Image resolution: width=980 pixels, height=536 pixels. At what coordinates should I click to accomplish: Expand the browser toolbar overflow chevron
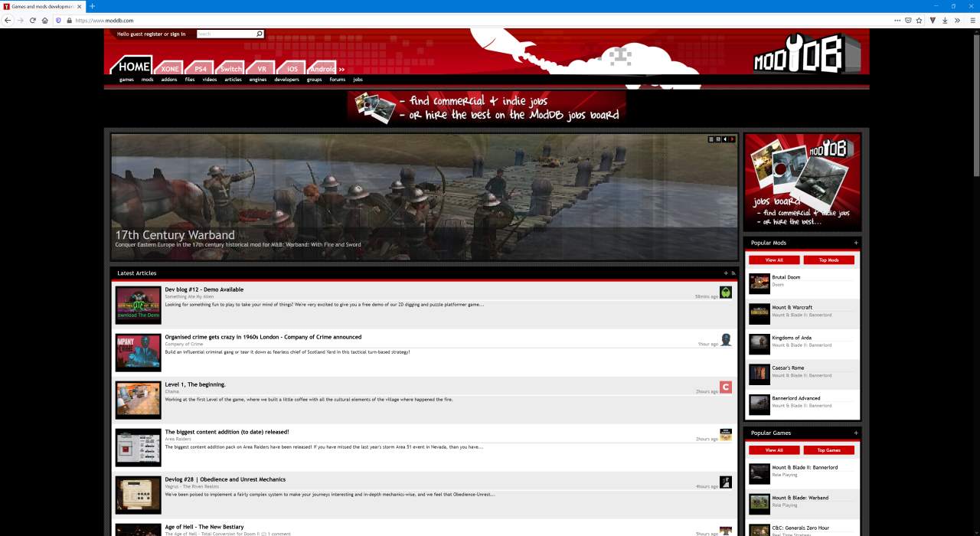click(x=957, y=21)
